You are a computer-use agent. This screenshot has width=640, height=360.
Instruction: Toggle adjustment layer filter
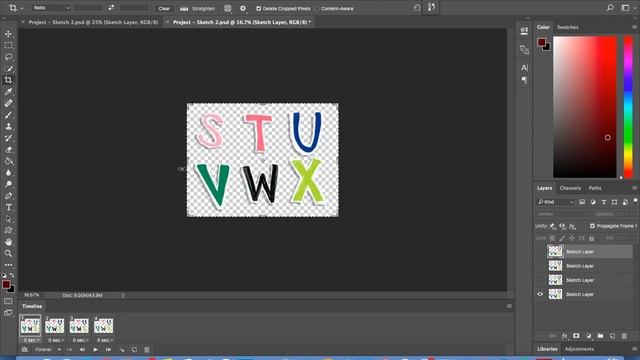click(593, 202)
